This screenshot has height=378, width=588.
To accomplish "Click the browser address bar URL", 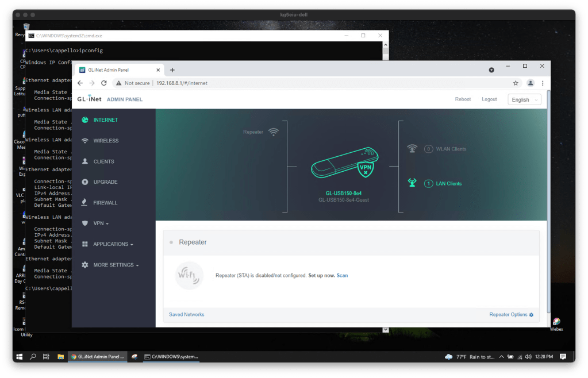I will (182, 83).
